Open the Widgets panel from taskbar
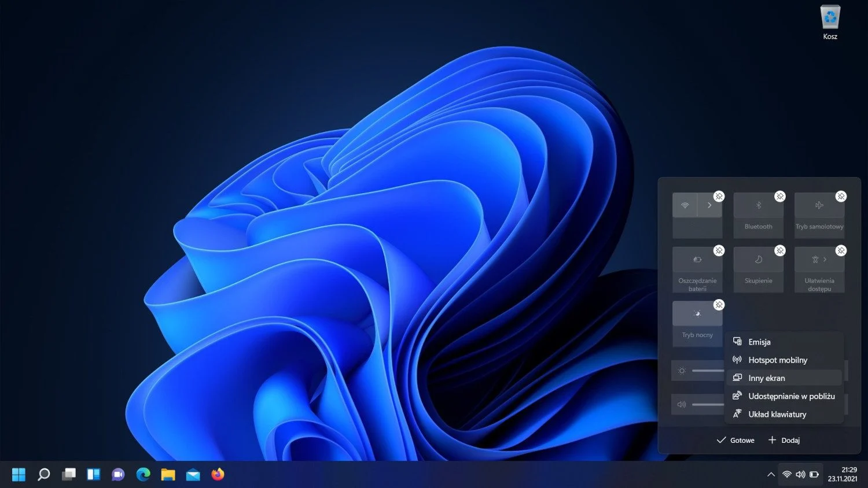The height and width of the screenshot is (488, 868). coord(94,475)
